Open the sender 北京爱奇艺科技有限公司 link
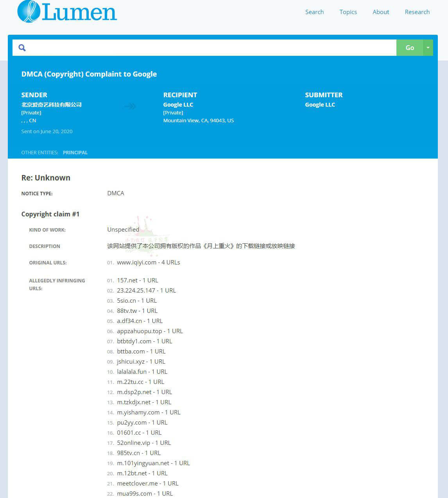This screenshot has width=448, height=498. (51, 105)
